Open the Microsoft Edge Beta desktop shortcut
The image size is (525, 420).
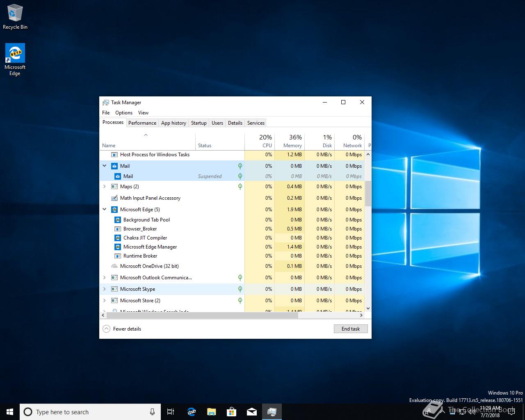tap(15, 60)
